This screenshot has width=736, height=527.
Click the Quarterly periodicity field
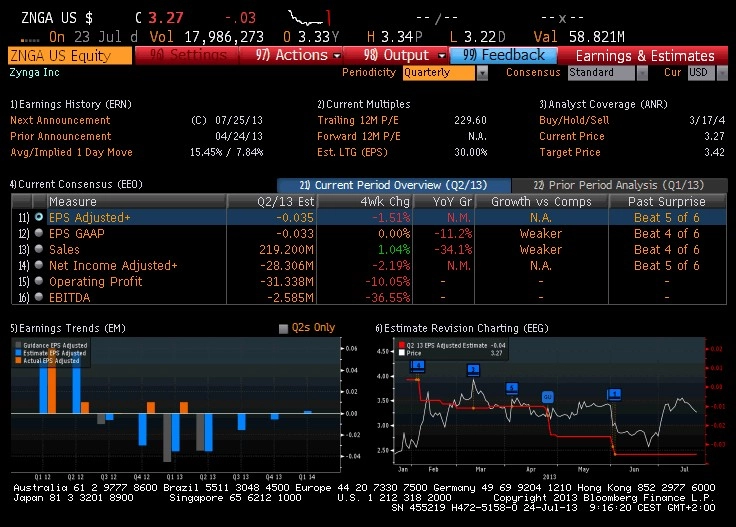439,73
